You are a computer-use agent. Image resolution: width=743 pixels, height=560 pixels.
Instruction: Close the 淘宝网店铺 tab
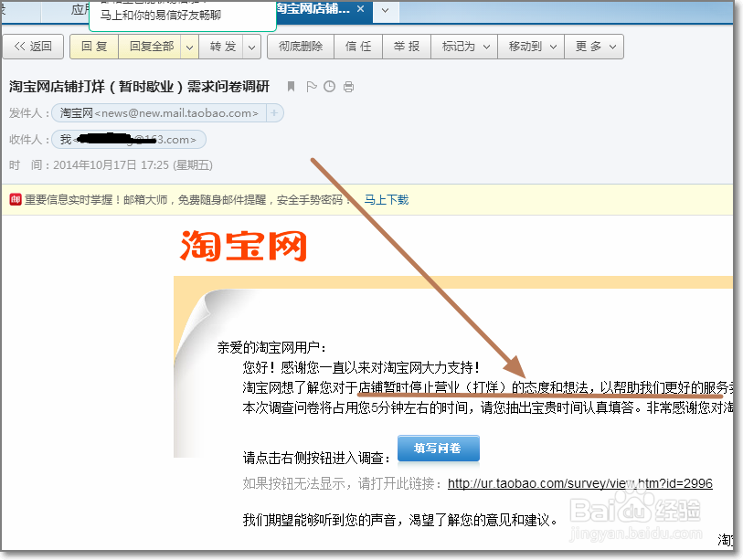[x=361, y=9]
